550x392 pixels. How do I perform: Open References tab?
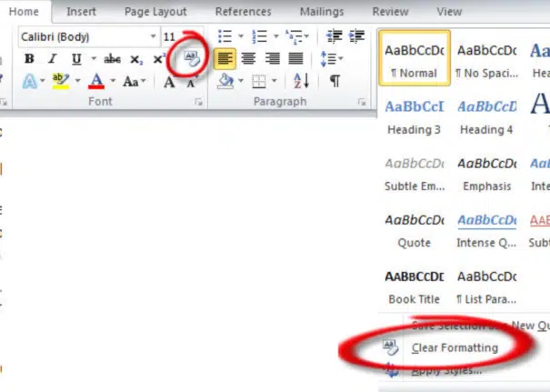click(x=243, y=12)
